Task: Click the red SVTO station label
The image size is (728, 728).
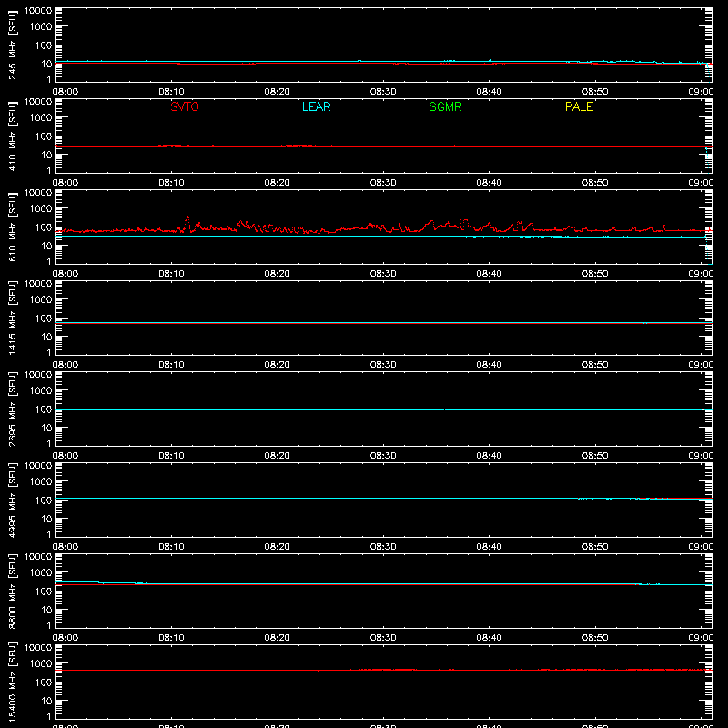Action: tap(185, 106)
